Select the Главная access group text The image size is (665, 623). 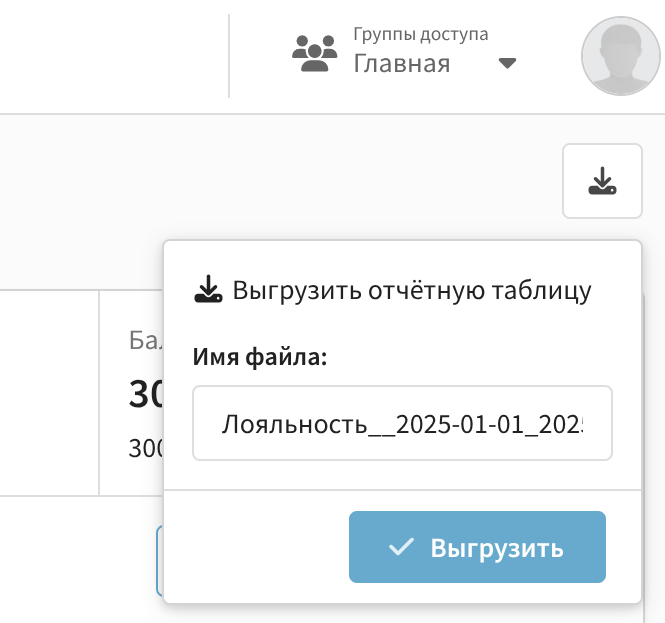tap(401, 64)
